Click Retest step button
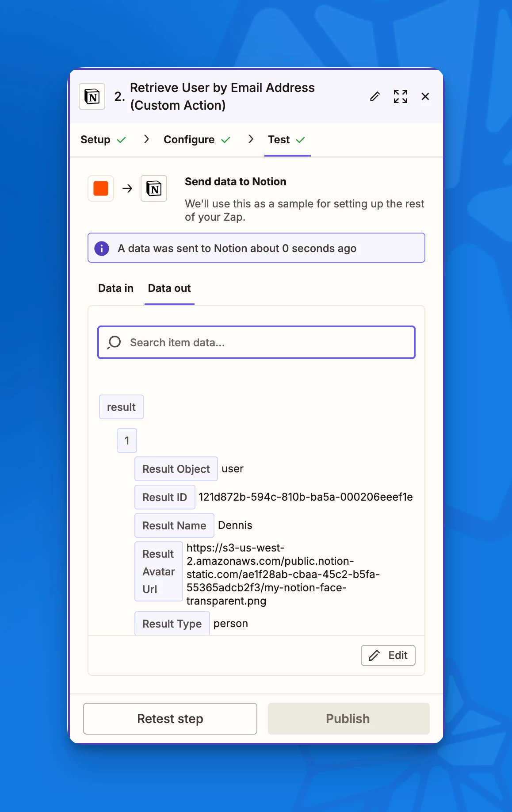Screen dimensions: 512x812 (x=170, y=719)
